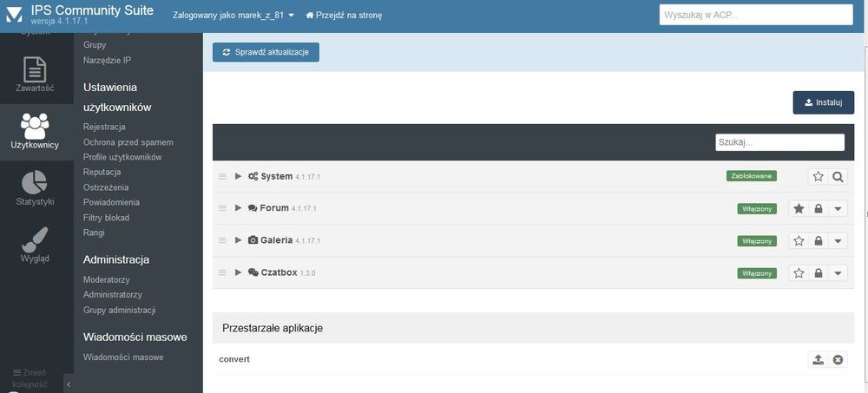Toggle the Włączony status for Czatbox
The image size is (868, 393).
coord(757,273)
